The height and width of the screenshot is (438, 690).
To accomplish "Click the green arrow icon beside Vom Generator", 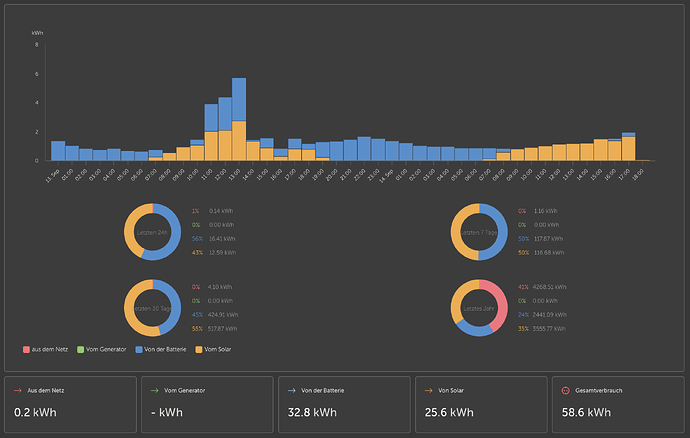I will (x=154, y=390).
